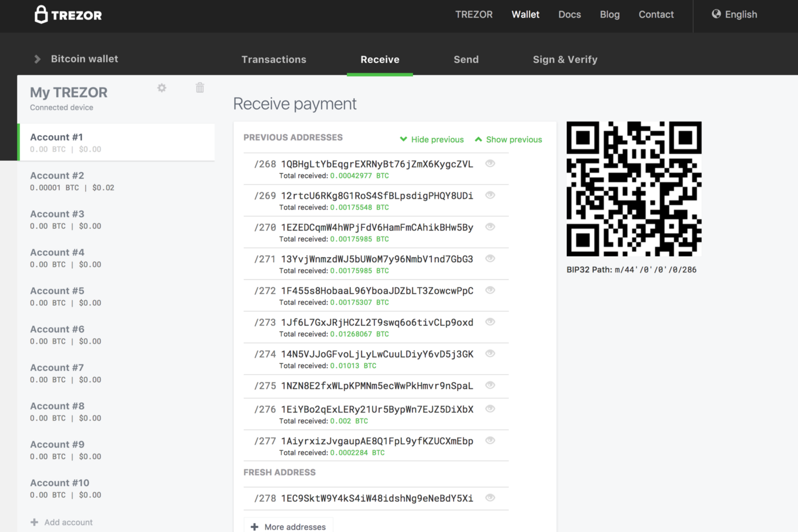Viewport: 798px width, 532px height.
Task: Open Wallet in top navigation
Action: pos(525,15)
